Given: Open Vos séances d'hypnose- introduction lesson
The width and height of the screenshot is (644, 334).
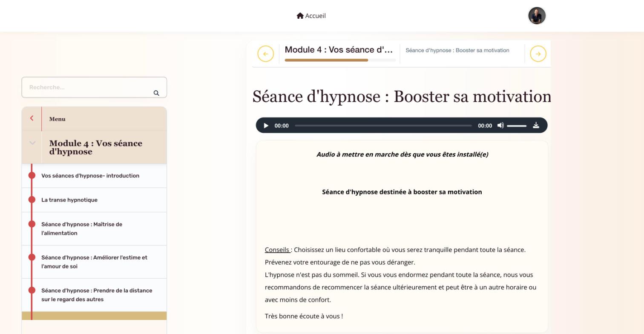Looking at the screenshot, I should tap(94, 176).
